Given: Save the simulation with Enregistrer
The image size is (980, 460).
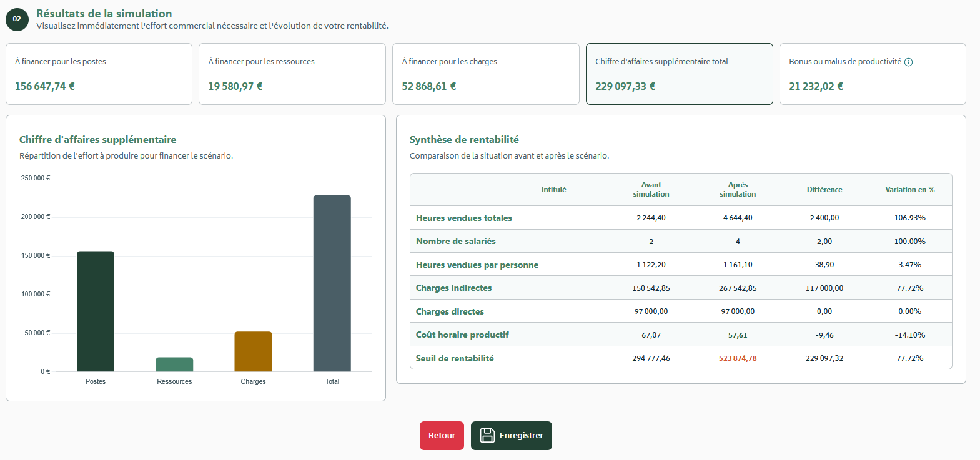Looking at the screenshot, I should pos(512,436).
